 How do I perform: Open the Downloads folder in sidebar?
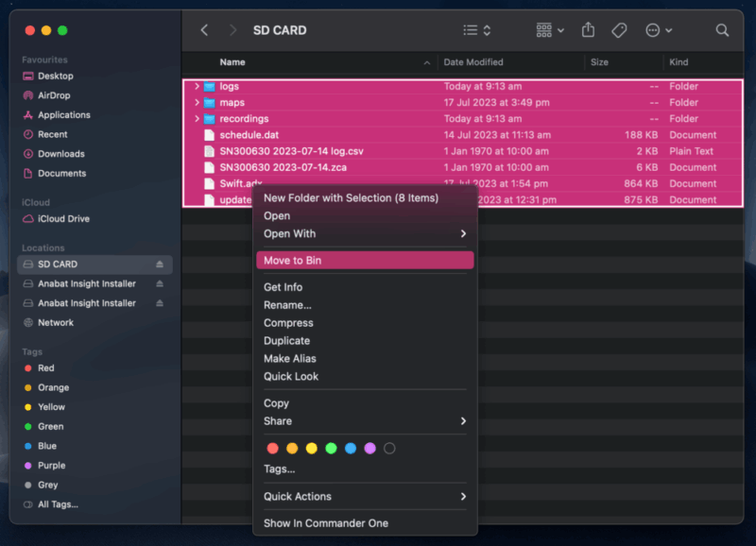(60, 154)
